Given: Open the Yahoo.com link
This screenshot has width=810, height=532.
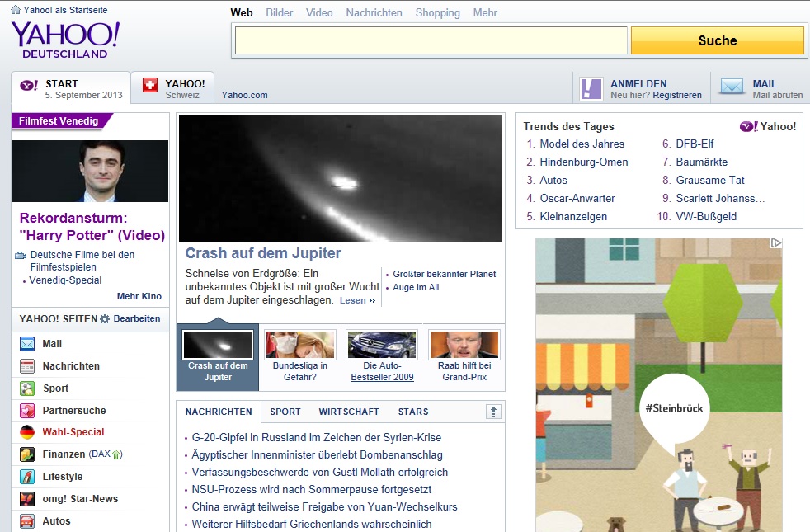Looking at the screenshot, I should point(244,95).
